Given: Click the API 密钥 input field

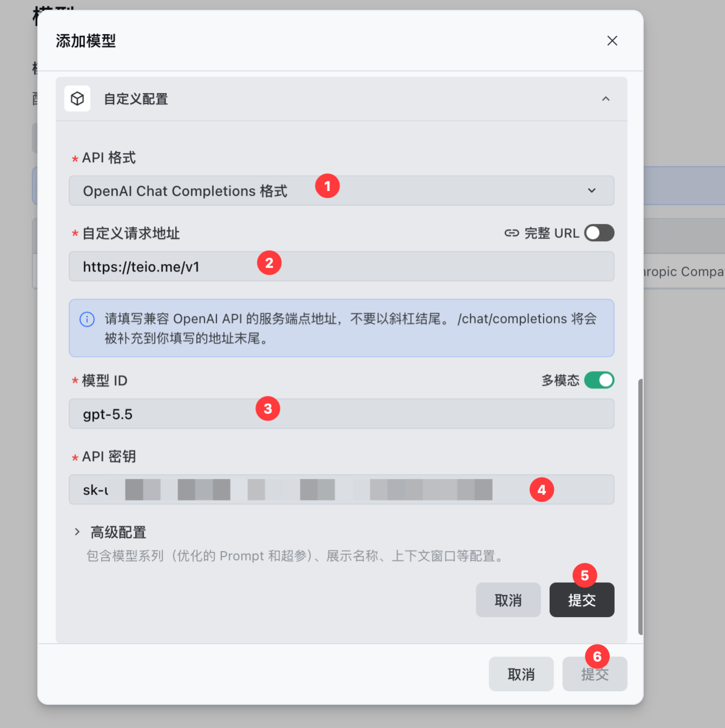Looking at the screenshot, I should tap(341, 489).
